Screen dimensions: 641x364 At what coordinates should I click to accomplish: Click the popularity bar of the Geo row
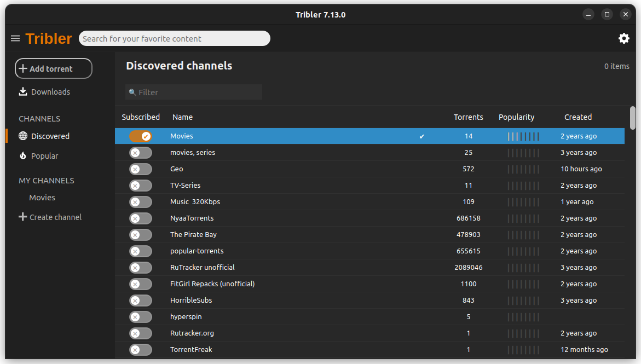pyautogui.click(x=523, y=169)
